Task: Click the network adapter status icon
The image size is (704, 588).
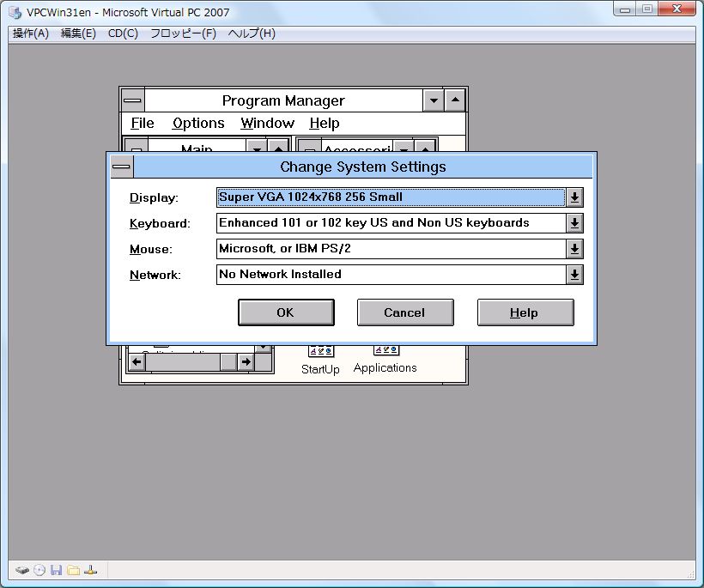Action: click(x=91, y=571)
